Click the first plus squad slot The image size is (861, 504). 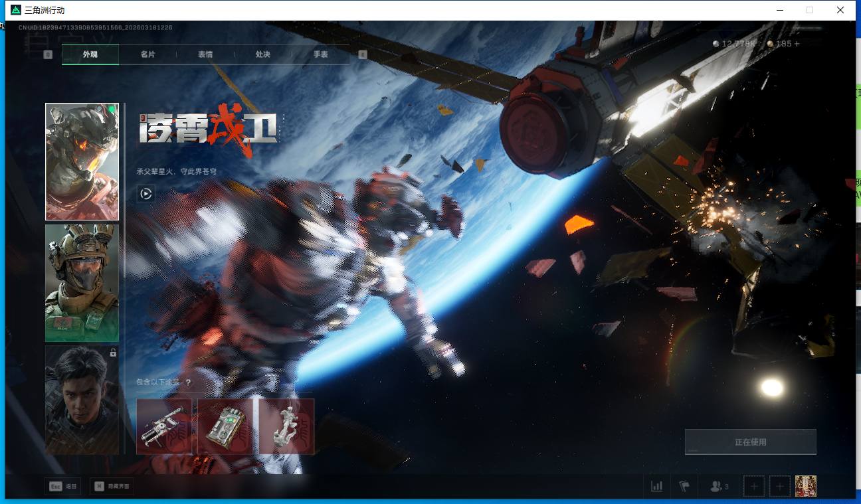click(x=754, y=487)
